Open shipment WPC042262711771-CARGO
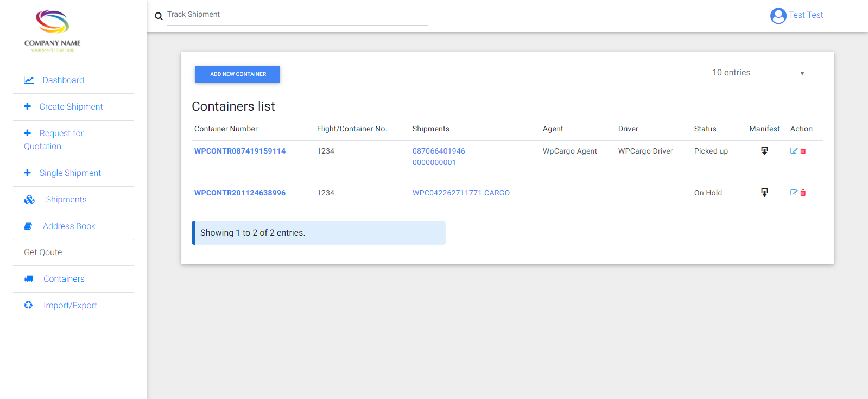Viewport: 868px width, 399px height. pos(461,193)
